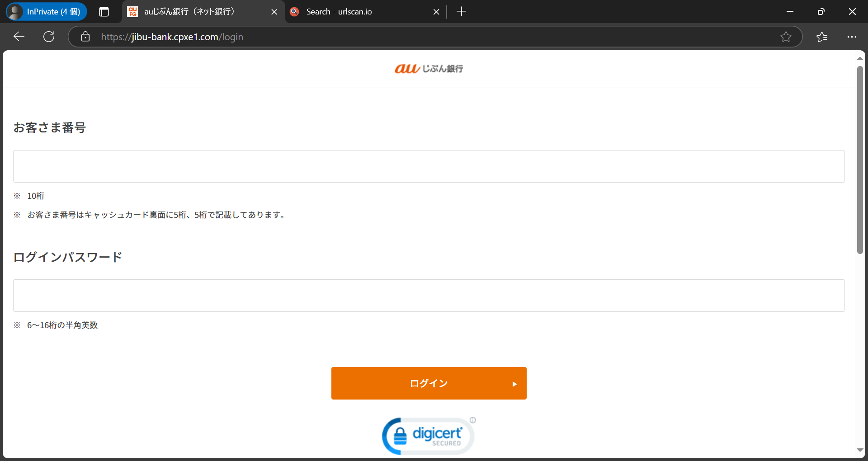
Task: Click the au じぶん銀行 logo
Action: 429,69
